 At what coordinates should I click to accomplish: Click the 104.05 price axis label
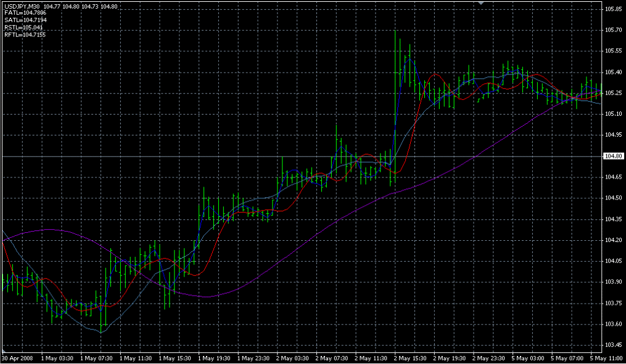coord(613,261)
